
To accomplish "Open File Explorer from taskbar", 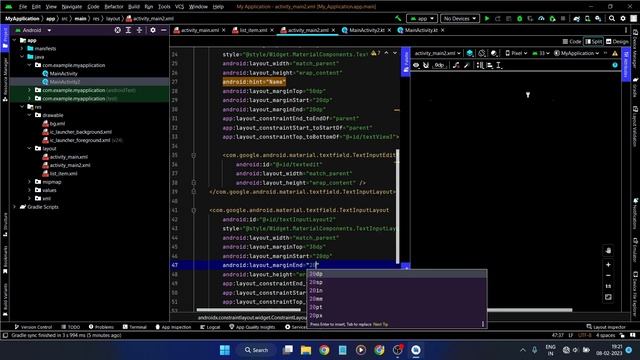I will pos(306,350).
